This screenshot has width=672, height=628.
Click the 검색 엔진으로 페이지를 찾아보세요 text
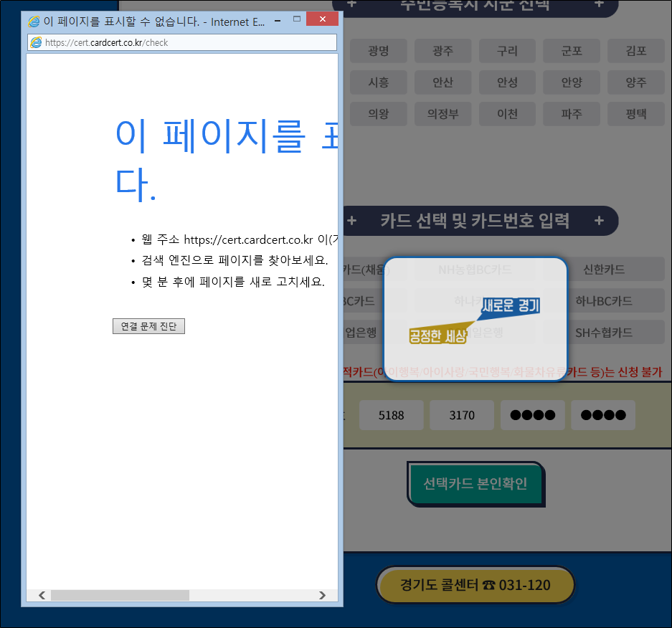coord(235,260)
